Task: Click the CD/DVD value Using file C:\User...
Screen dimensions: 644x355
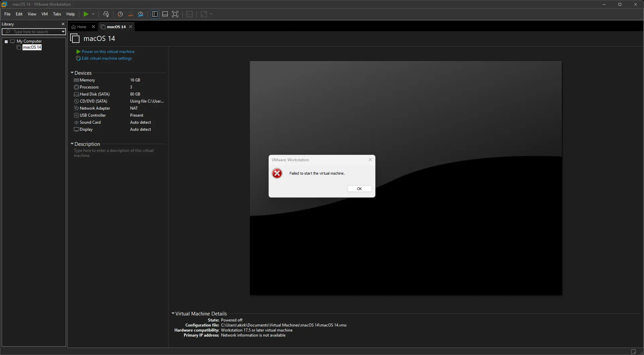Action: 147,101
